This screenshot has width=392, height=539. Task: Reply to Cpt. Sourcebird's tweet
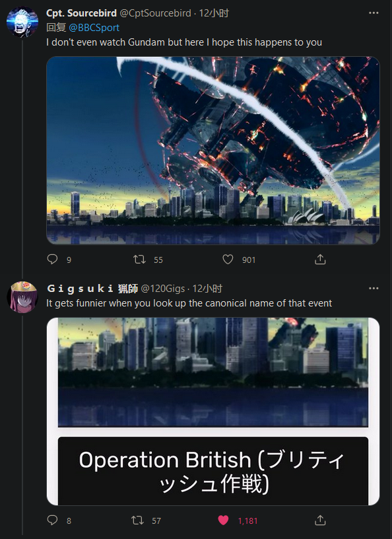click(x=52, y=259)
